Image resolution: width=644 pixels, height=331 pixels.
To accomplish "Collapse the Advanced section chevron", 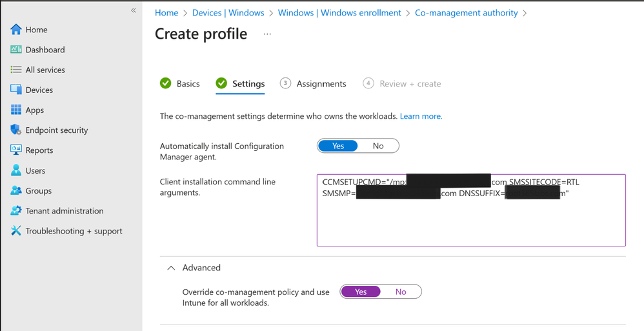I will pyautogui.click(x=171, y=268).
